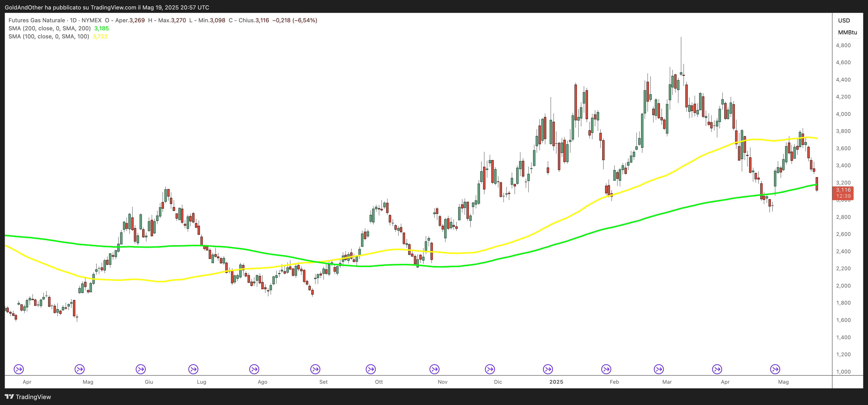This screenshot has height=405, width=868.
Task: Click the yellow SMA 100 value 3,722
Action: [100, 36]
